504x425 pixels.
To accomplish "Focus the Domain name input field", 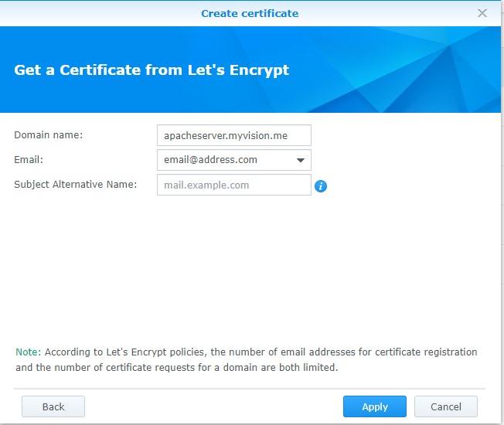I will pyautogui.click(x=234, y=135).
